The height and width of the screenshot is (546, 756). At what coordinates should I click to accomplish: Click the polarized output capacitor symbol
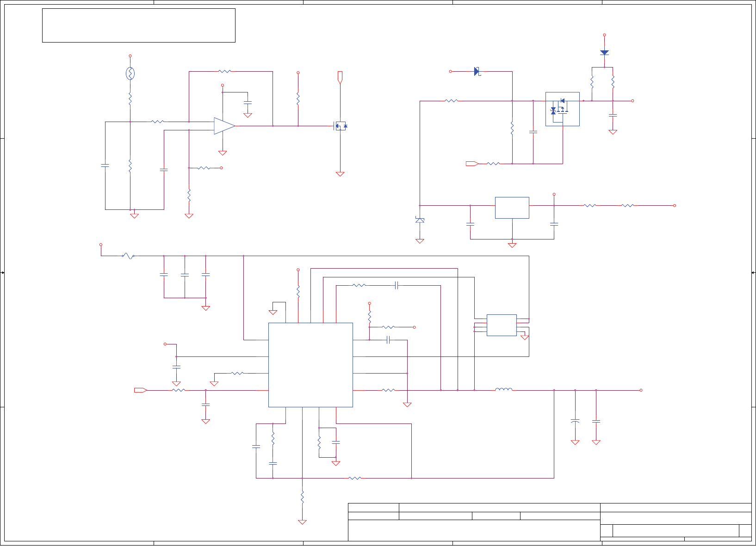click(x=575, y=421)
